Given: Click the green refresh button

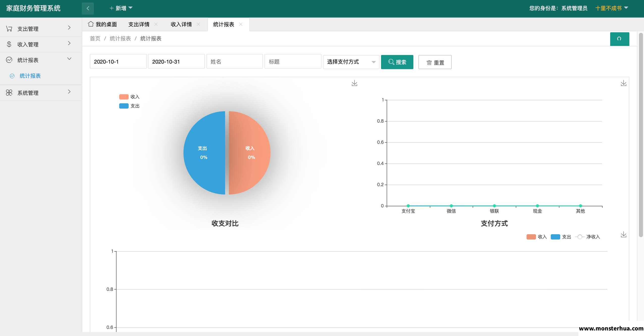Looking at the screenshot, I should click(620, 39).
